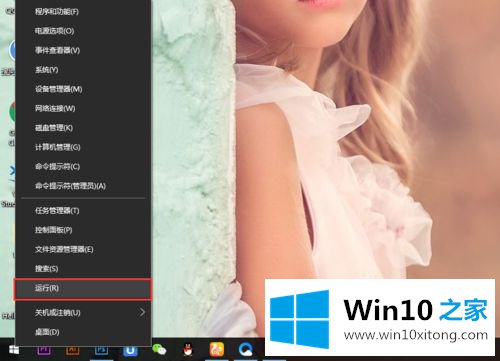
Task: Select 搜索(S) menu item
Action: [x=83, y=269]
